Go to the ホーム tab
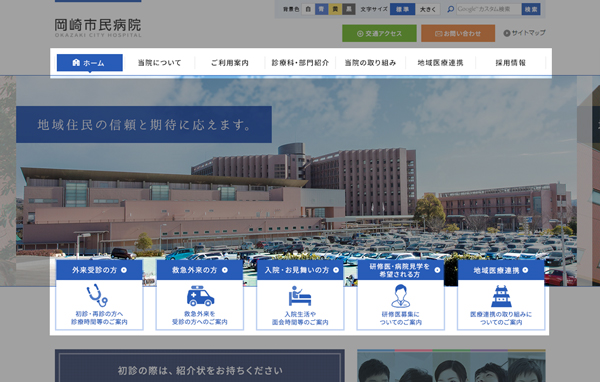This screenshot has width=600, height=382. tap(90, 63)
